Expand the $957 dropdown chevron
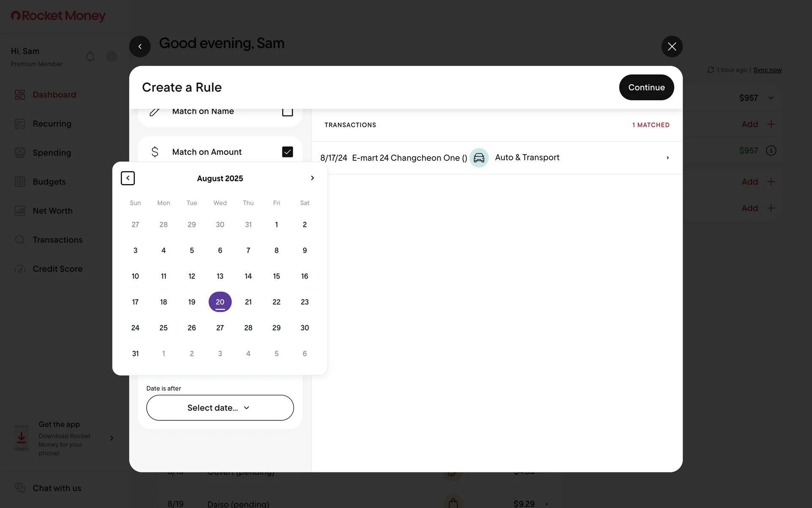812x508 pixels. [771, 98]
